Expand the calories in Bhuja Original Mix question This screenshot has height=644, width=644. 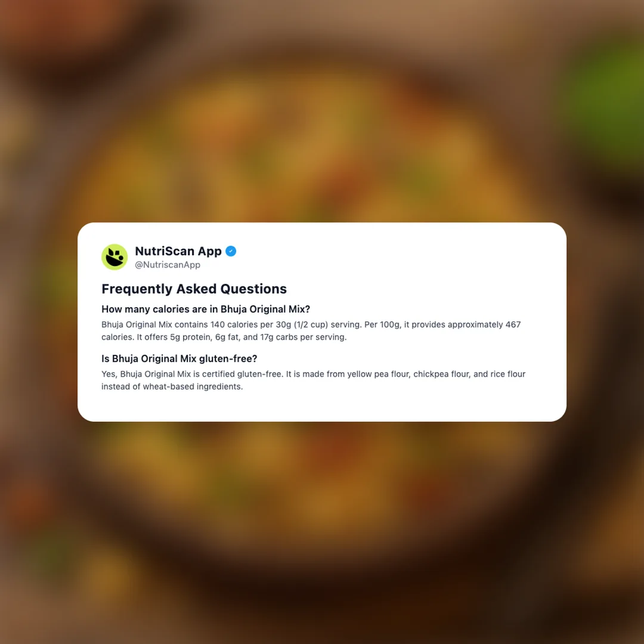click(x=206, y=309)
